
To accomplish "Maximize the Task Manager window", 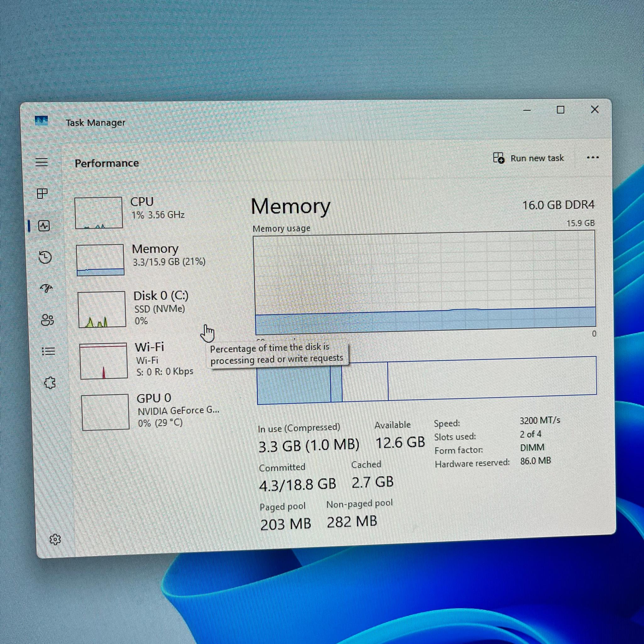I will point(560,110).
